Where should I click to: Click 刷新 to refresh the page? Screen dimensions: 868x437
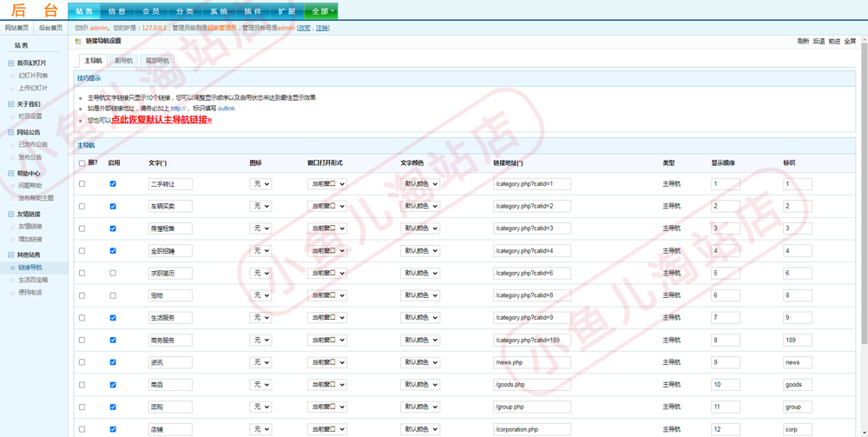[803, 42]
